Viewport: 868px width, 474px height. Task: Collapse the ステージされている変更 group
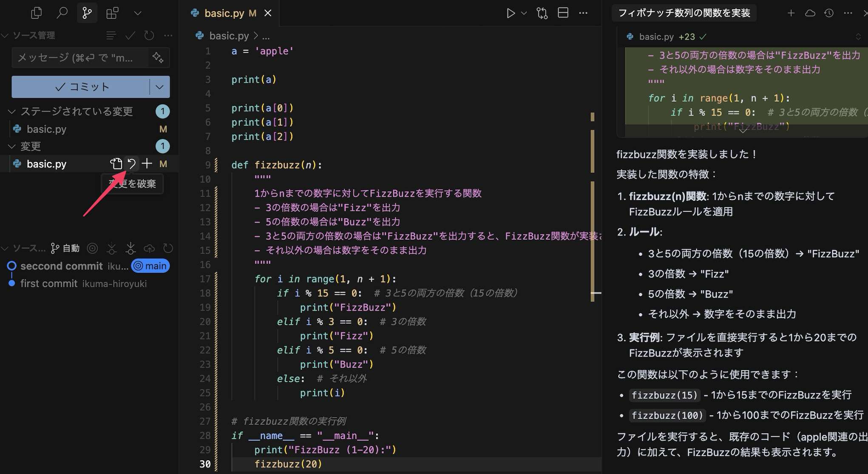point(12,111)
